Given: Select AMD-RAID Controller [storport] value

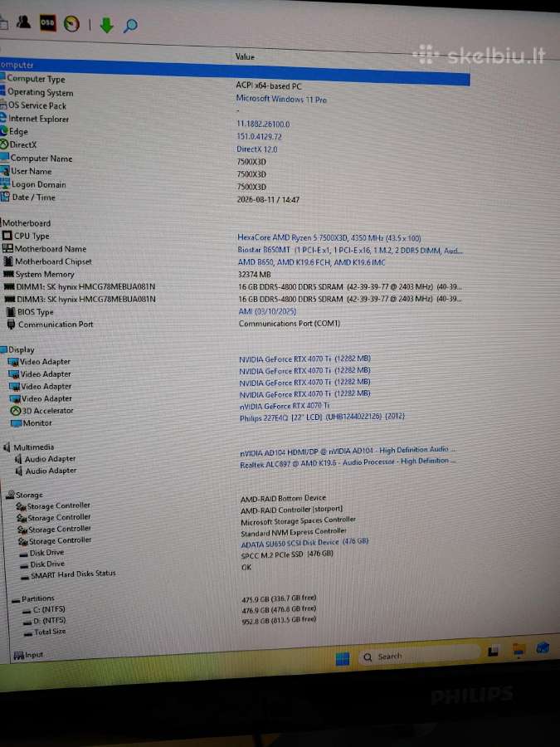Looking at the screenshot, I should pyautogui.click(x=291, y=510).
